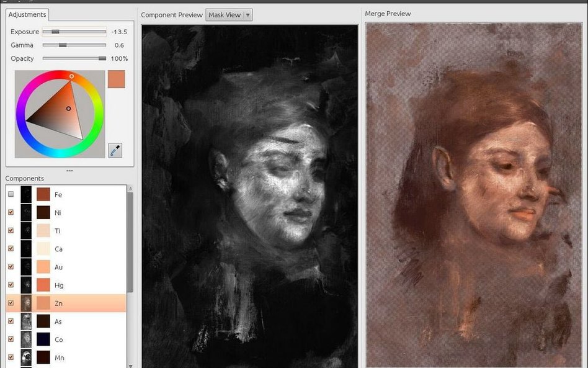This screenshot has height=368, width=588.
Task: Click the Hg component color swatch
Action: (43, 285)
